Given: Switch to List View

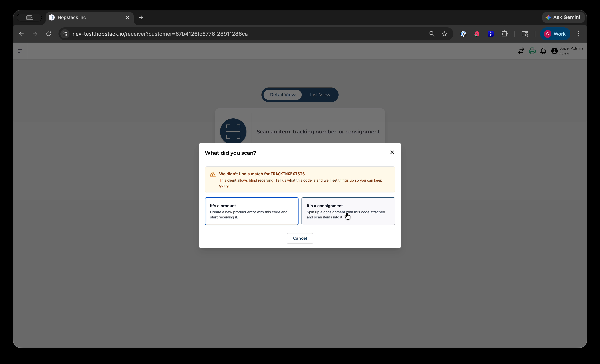Looking at the screenshot, I should pyautogui.click(x=320, y=95).
